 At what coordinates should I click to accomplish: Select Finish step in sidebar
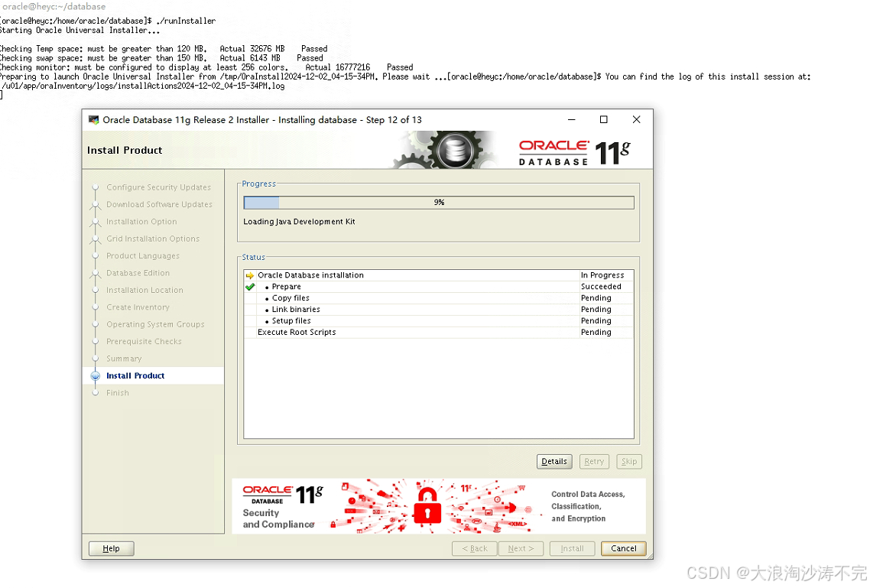tap(117, 393)
